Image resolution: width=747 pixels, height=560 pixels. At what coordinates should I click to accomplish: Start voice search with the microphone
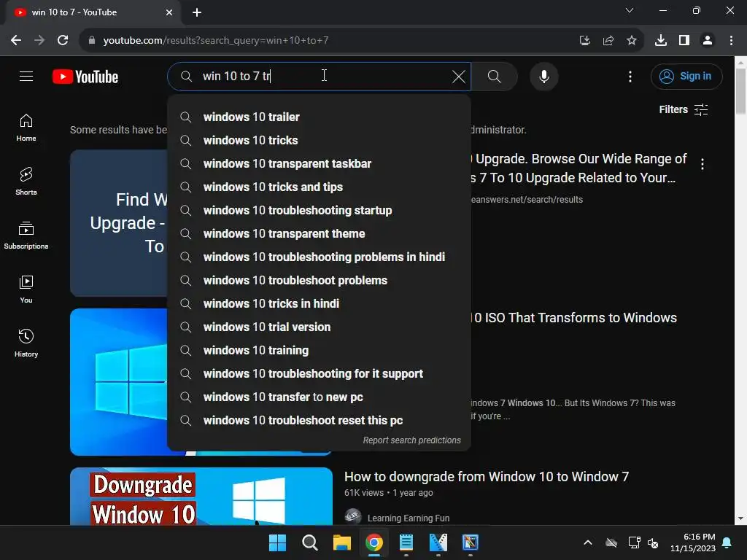pos(543,76)
